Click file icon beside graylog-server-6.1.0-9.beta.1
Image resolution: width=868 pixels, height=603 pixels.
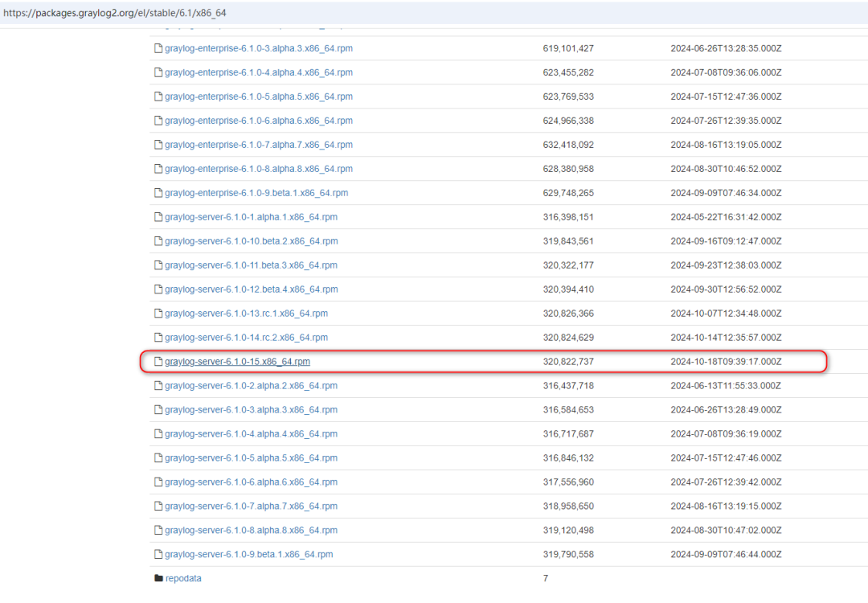pyautogui.click(x=158, y=554)
